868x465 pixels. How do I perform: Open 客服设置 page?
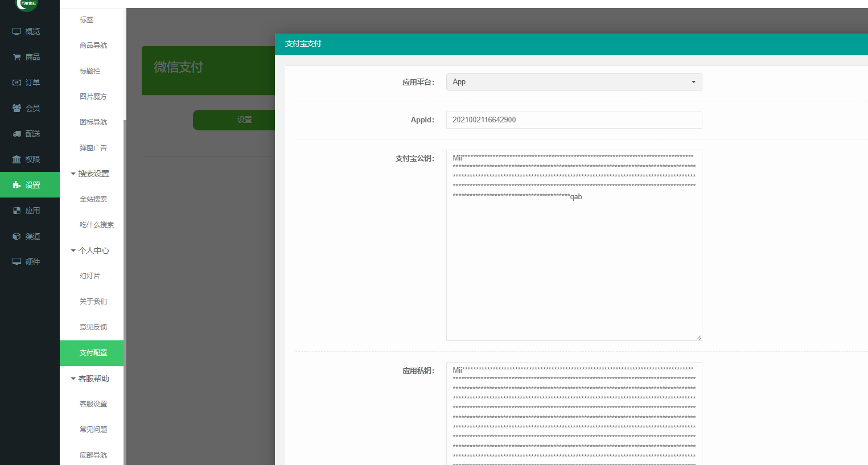[x=93, y=404]
